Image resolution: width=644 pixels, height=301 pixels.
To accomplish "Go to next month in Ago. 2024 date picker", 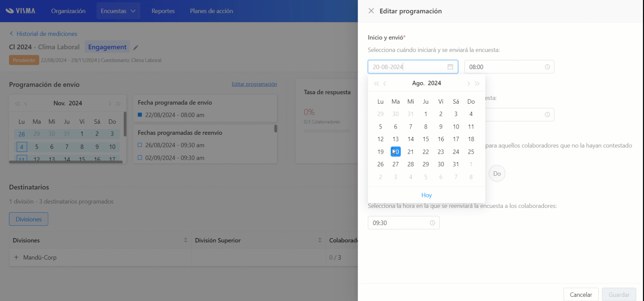I will pos(468,84).
